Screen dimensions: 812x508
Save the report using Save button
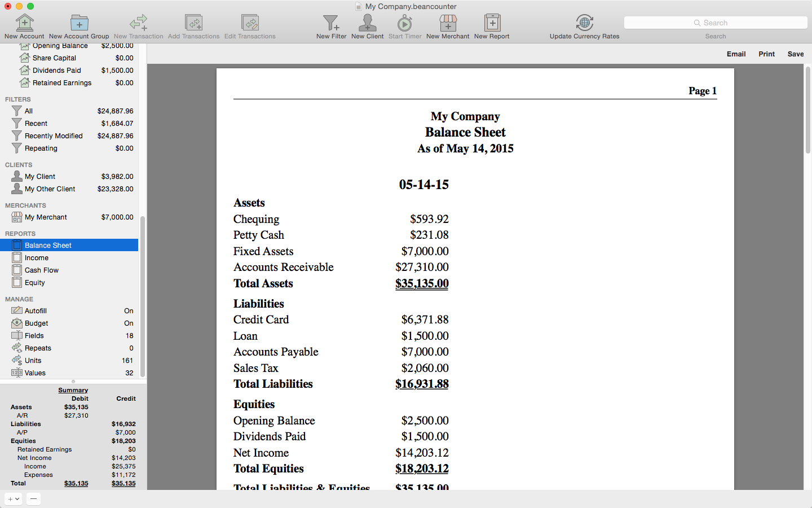[796, 54]
